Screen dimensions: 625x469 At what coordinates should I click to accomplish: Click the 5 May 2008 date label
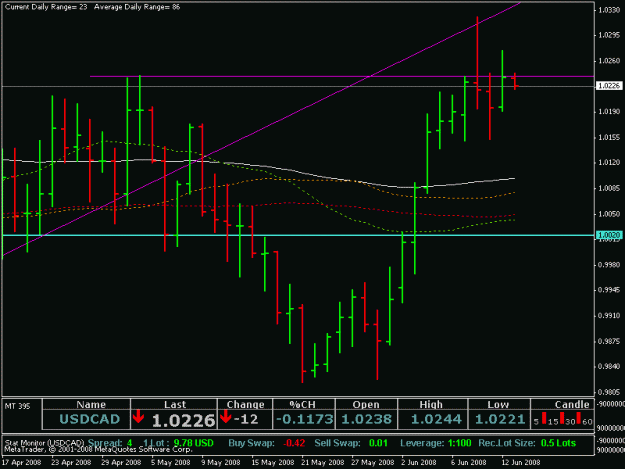click(171, 463)
